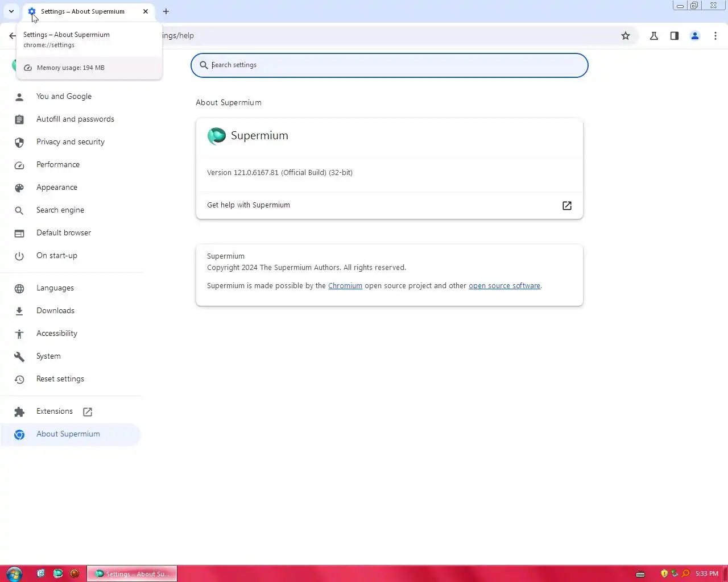728x582 pixels.
Task: Open the Chromium link
Action: click(345, 286)
